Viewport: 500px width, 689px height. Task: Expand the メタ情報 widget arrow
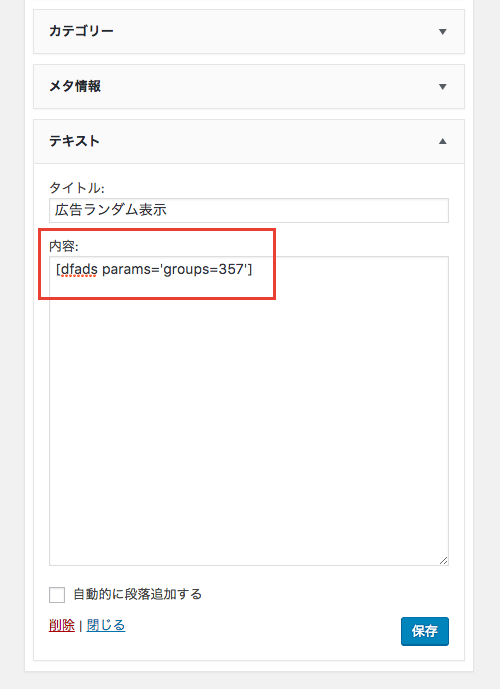click(x=442, y=87)
